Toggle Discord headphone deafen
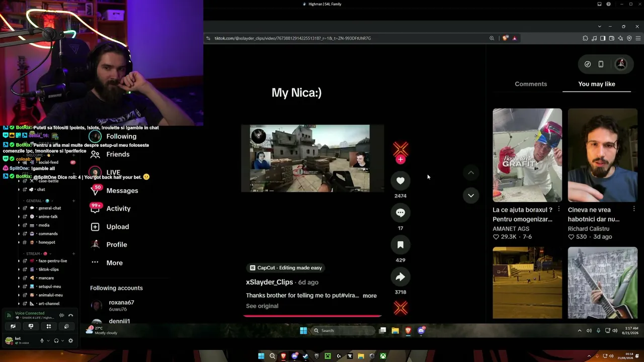644x362 pixels. click(x=56, y=340)
